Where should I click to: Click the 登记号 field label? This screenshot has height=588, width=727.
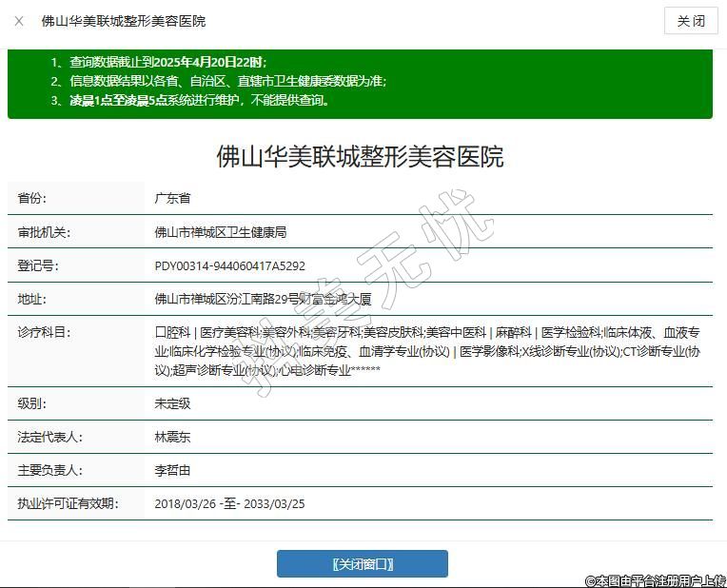(x=38, y=265)
